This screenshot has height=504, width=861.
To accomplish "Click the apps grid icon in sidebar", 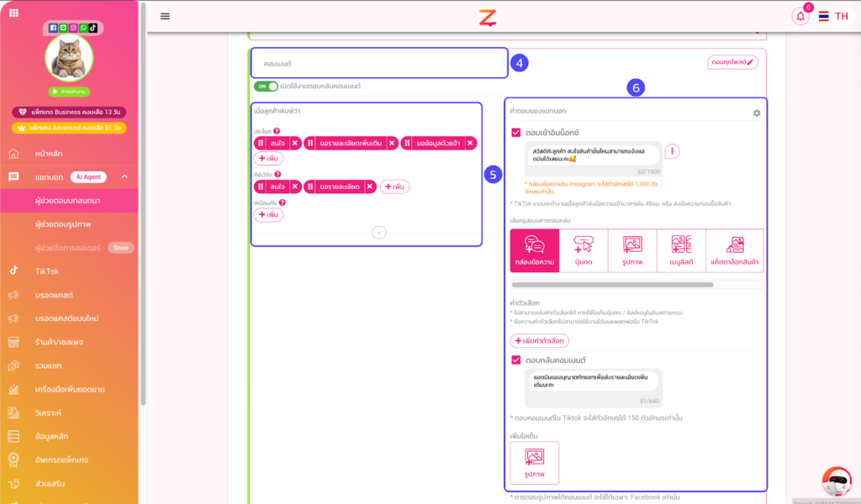I will [x=14, y=13].
